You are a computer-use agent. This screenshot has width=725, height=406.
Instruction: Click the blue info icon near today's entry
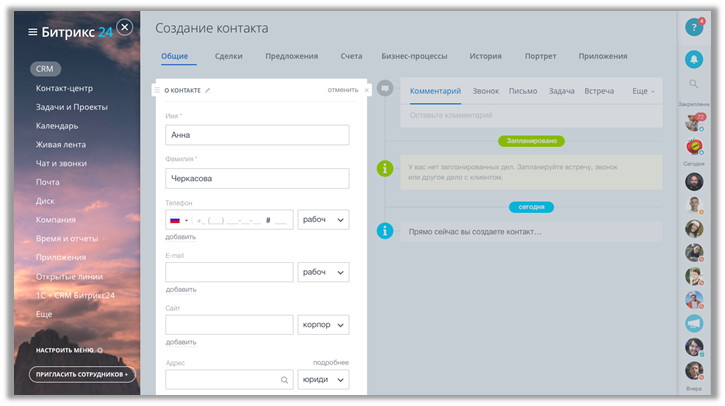coord(385,231)
